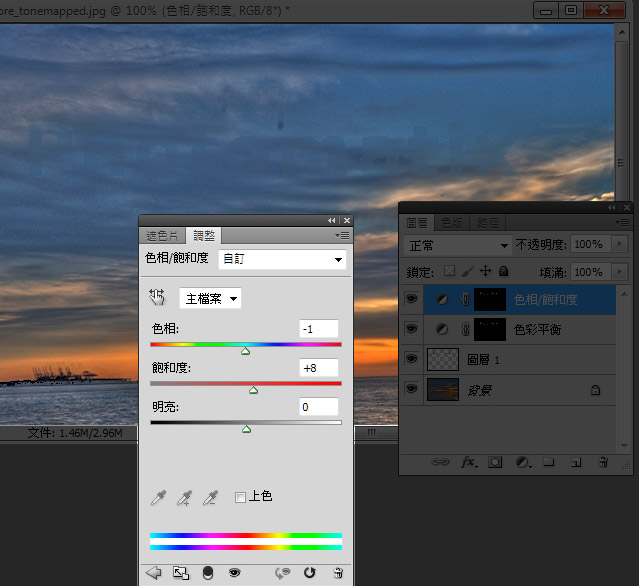
Task: Close the Adjustments panel
Action: click(347, 220)
